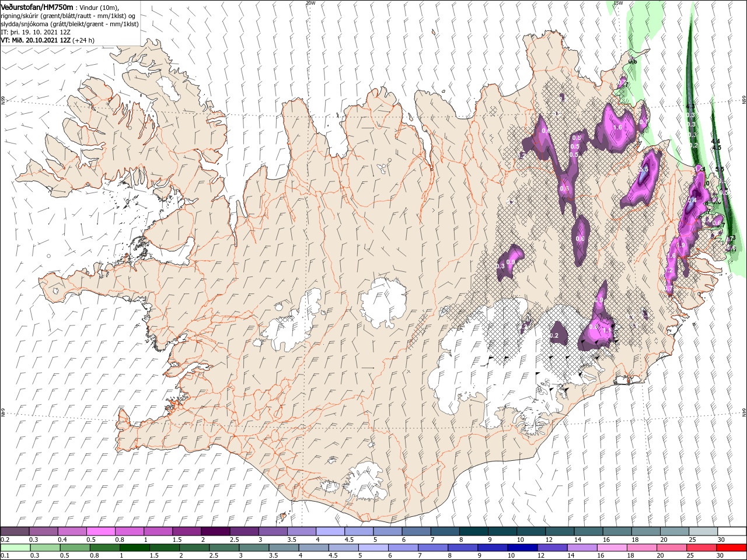
Task: Click the Veðurstofan/HM750m map title
Action: click(37, 7)
